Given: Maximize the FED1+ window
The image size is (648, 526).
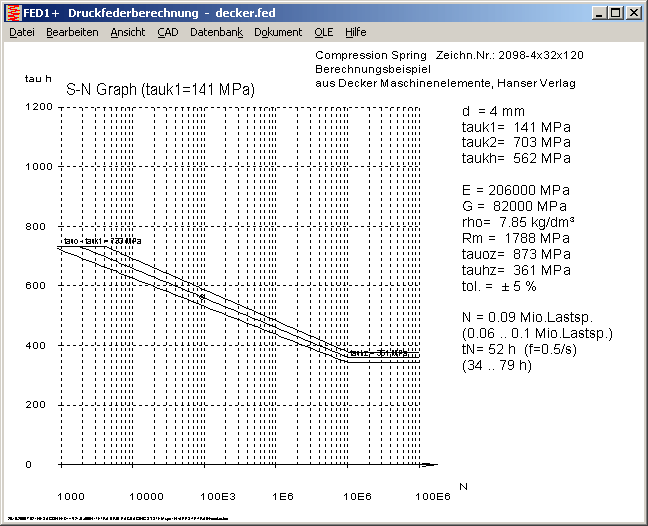Looking at the screenshot, I should tap(616, 13).
